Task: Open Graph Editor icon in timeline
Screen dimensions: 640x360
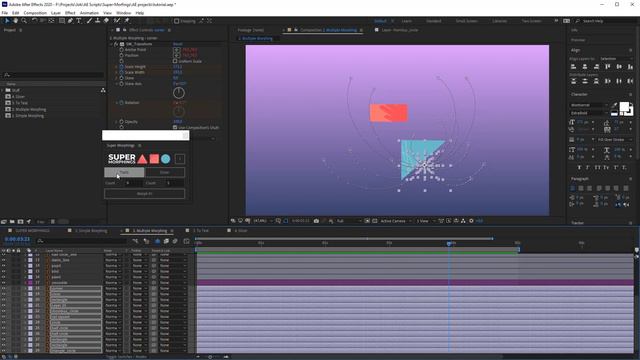Action: point(187,241)
